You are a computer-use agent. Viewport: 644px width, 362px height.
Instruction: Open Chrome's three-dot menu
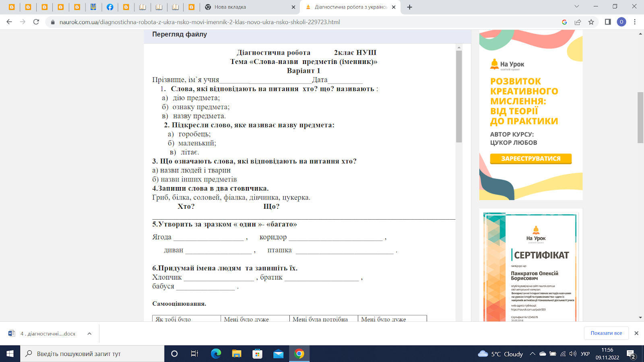pos(635,22)
